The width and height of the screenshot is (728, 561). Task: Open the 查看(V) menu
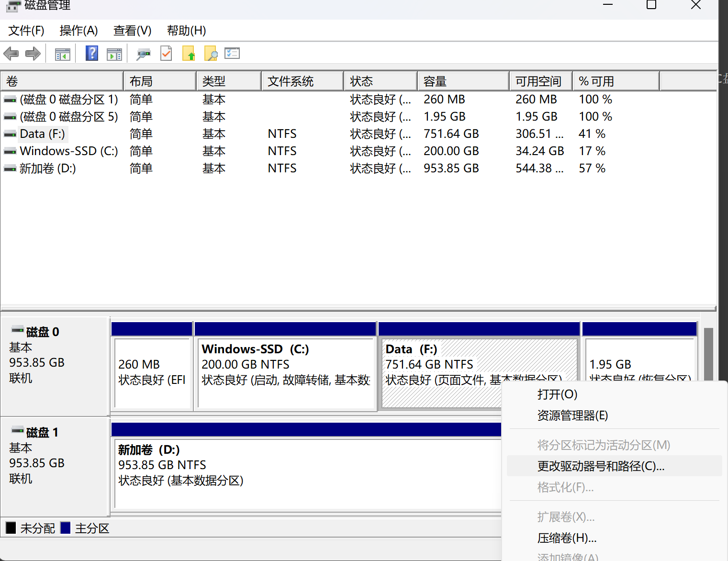tap(132, 31)
